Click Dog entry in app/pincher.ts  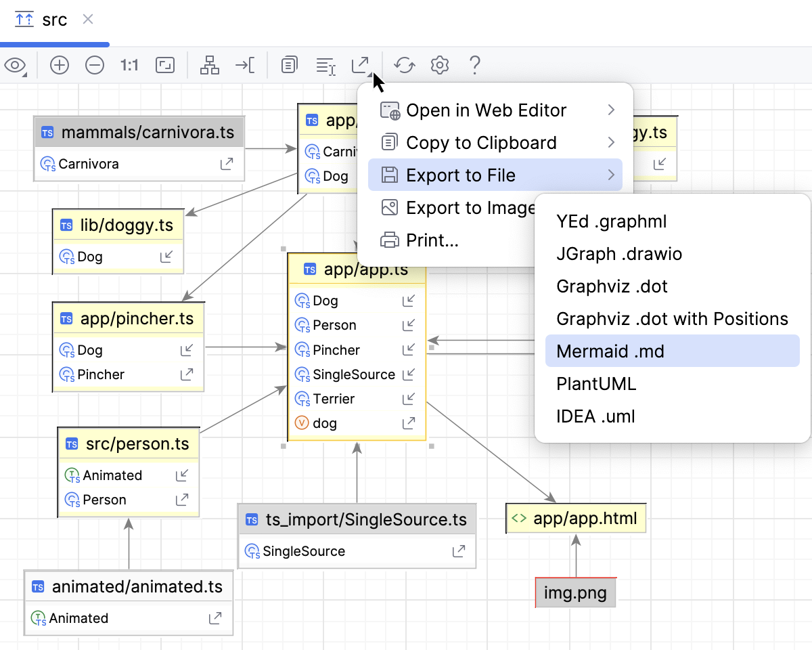point(90,350)
